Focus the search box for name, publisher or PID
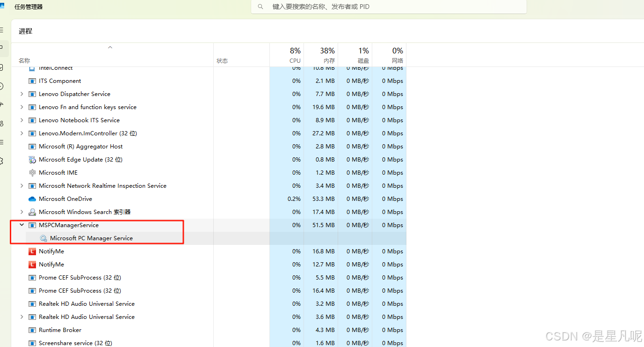The image size is (644, 347). 389,7
